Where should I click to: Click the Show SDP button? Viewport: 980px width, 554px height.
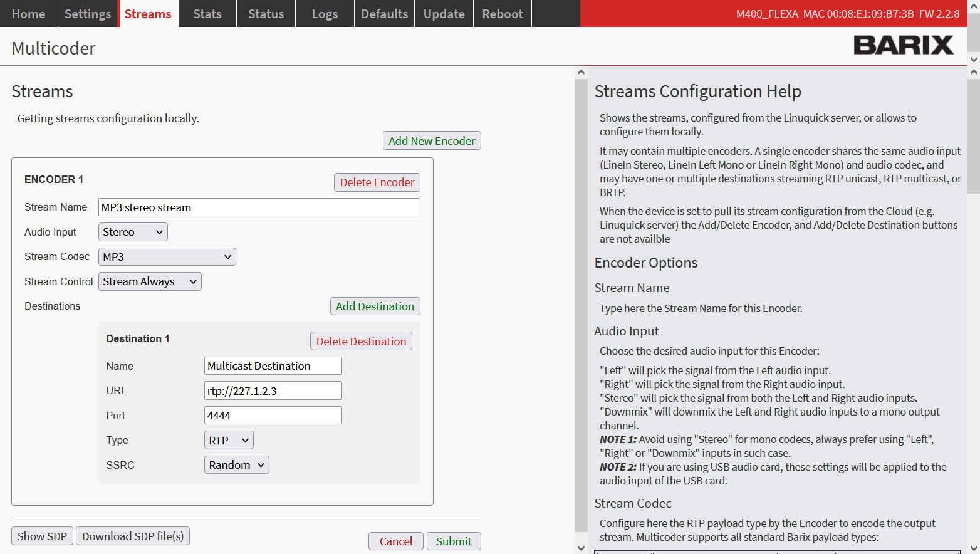click(42, 536)
